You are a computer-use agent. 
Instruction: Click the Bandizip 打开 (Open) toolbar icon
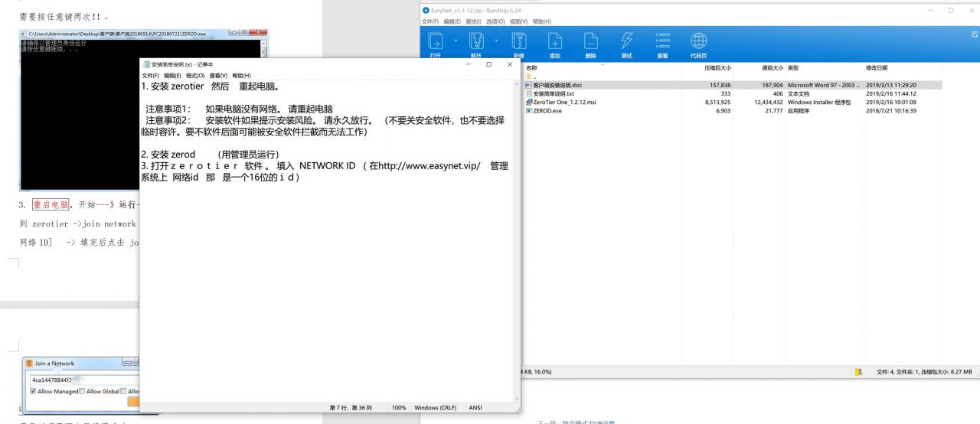click(435, 41)
